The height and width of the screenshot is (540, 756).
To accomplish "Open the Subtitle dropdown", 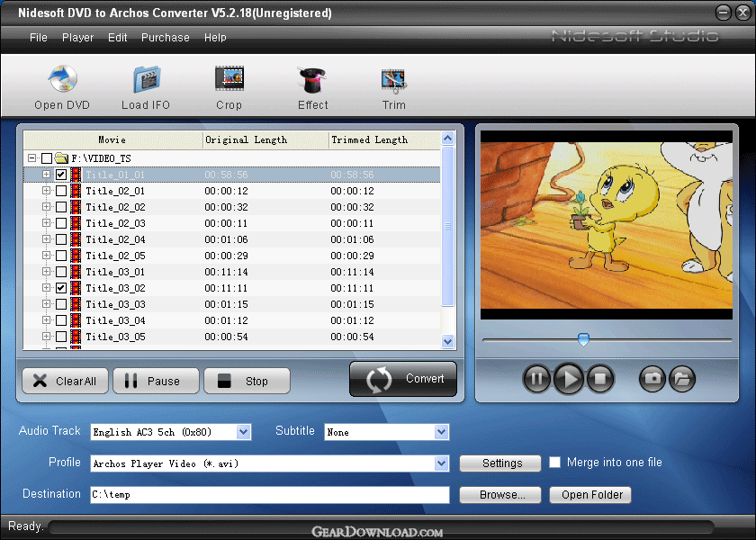I will click(441, 432).
